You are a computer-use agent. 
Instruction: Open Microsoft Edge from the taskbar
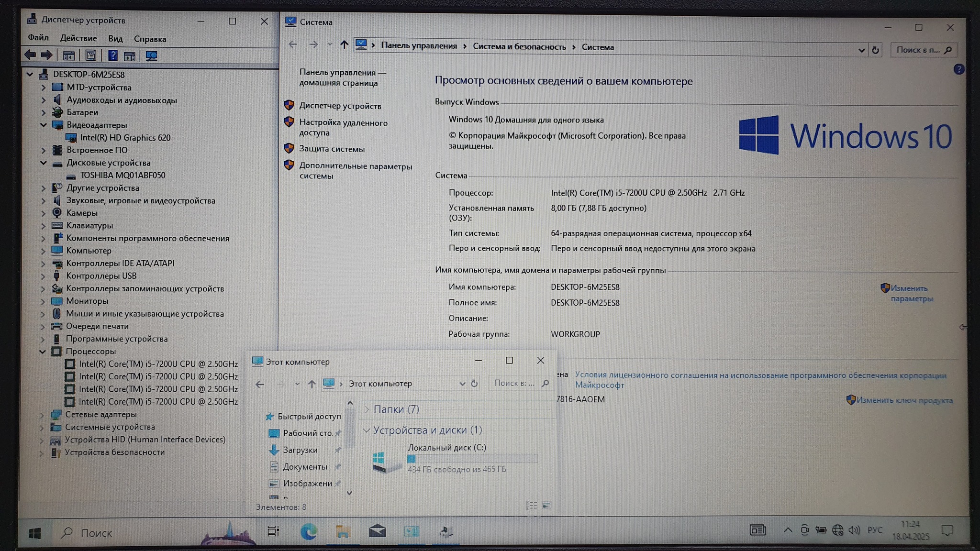[x=309, y=531]
